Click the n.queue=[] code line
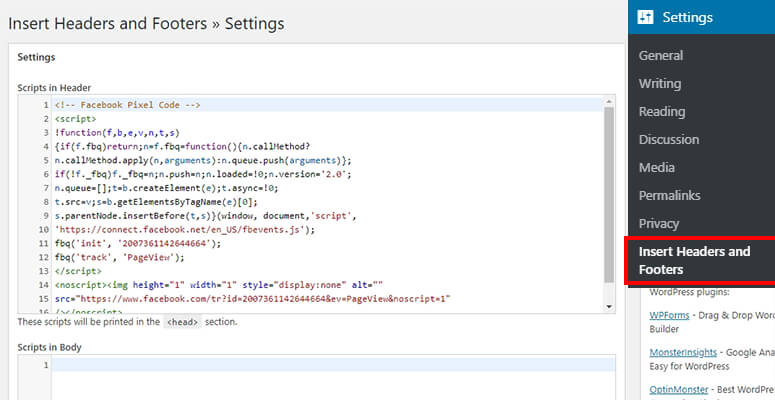This screenshot has width=775, height=400. (167, 188)
